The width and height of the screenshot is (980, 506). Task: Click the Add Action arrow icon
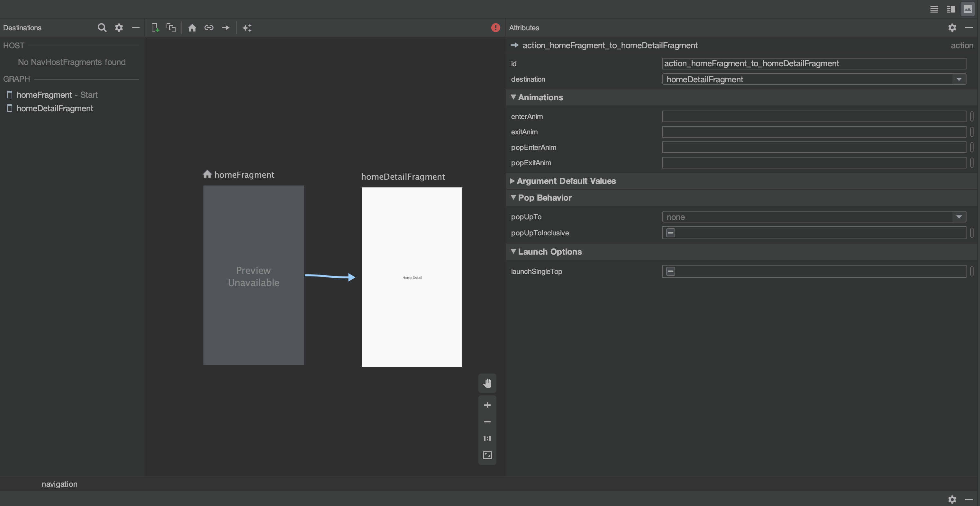[x=226, y=28]
